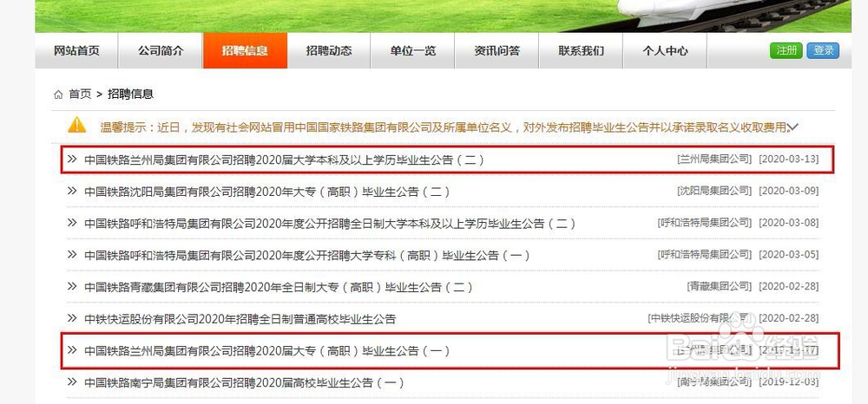Screen dimensions: 868x404
Task: Open 中铁快运股份有限公司2020年招聘公告
Action: tap(240, 319)
